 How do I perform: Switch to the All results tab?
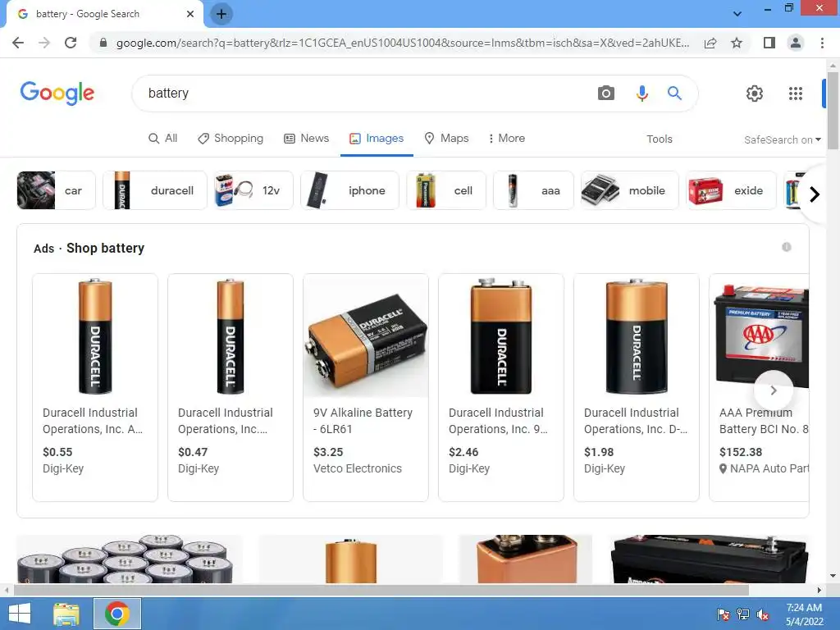coord(163,138)
